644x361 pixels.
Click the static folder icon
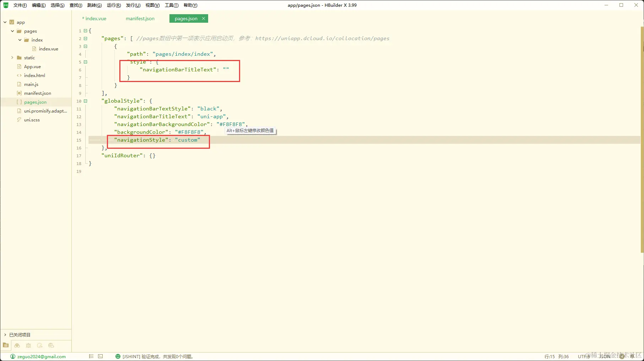(19, 58)
